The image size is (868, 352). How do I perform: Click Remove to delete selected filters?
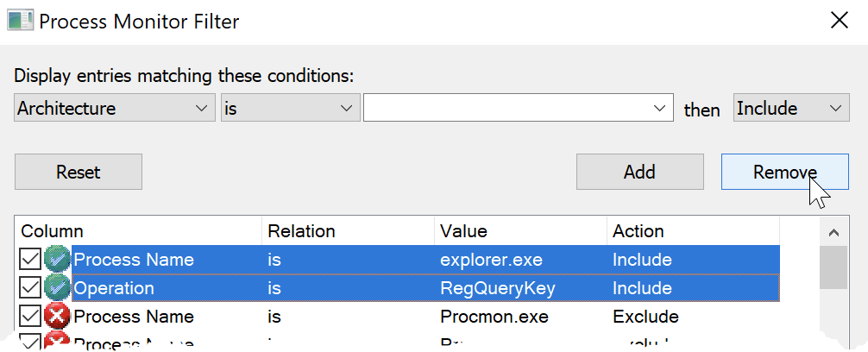pyautogui.click(x=785, y=172)
